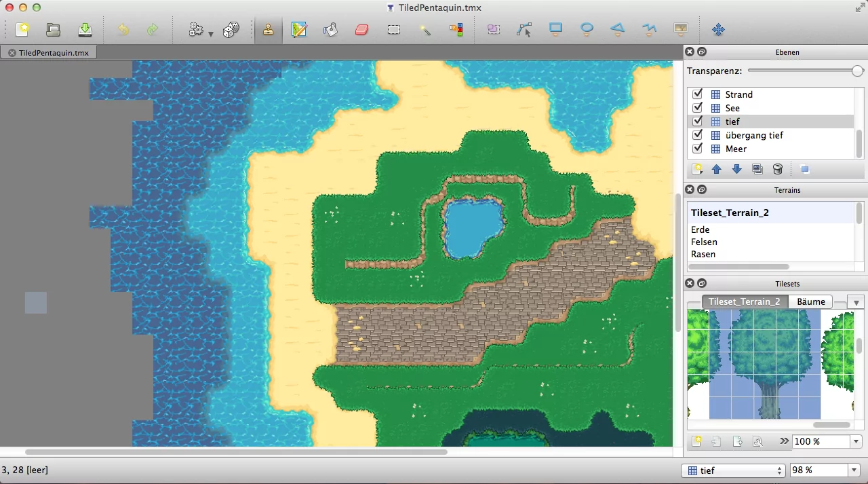Image resolution: width=868 pixels, height=484 pixels.
Task: Toggle random mode dice icon
Action: click(231, 30)
